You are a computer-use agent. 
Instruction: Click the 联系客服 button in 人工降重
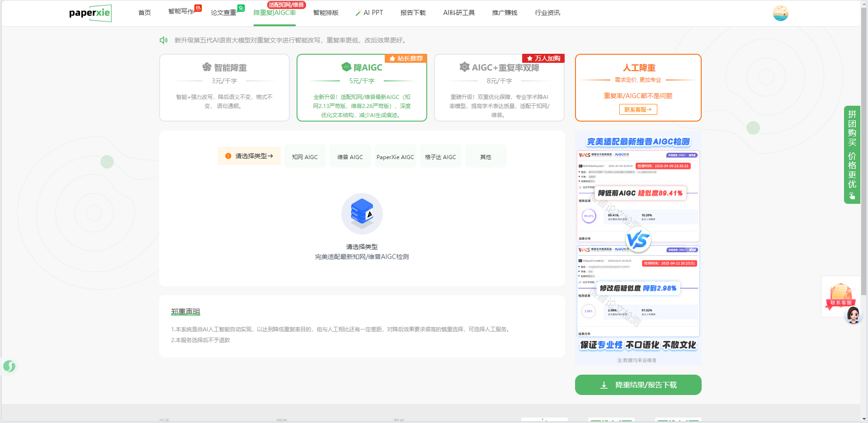638,109
